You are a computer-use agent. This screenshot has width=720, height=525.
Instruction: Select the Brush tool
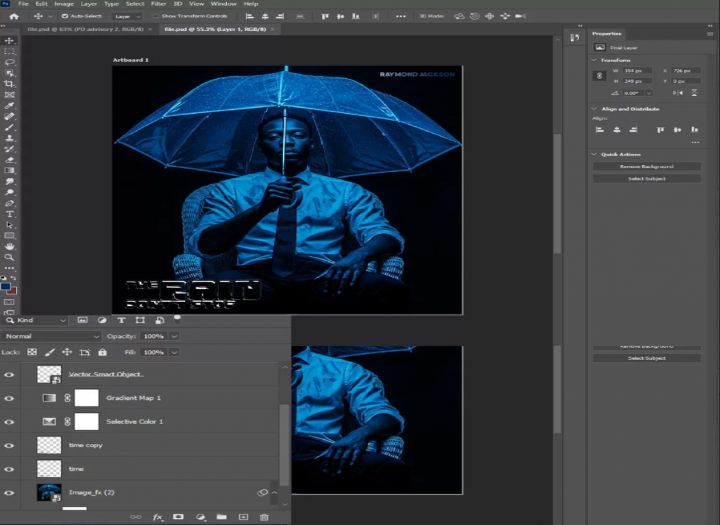[9, 127]
